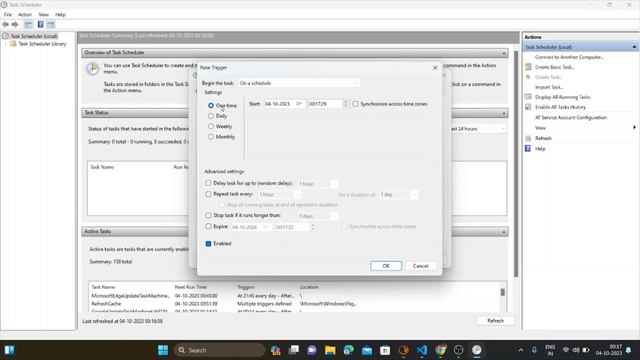Select the Monthly schedule option
The image size is (640, 360).
point(211,137)
